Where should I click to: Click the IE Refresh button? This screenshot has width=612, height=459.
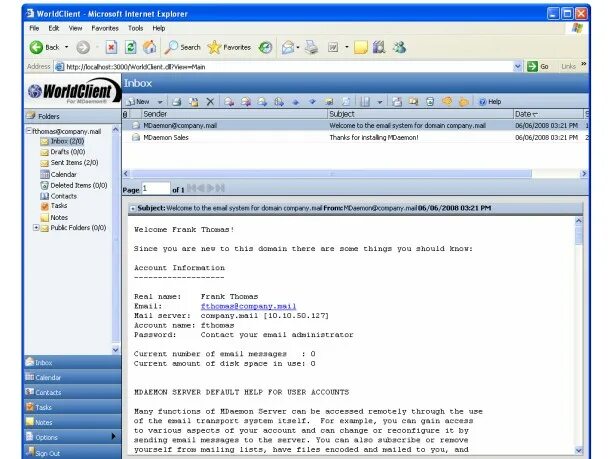(x=130, y=47)
